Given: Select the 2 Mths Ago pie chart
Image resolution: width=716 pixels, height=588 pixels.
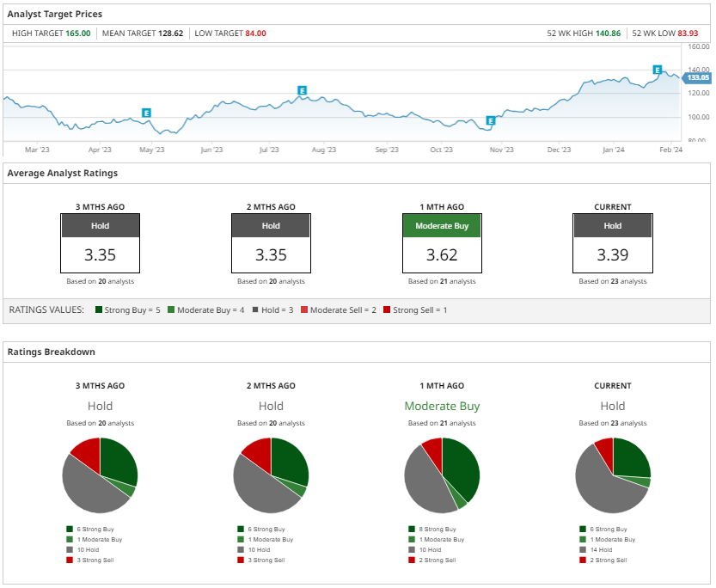Looking at the screenshot, I should click(271, 475).
